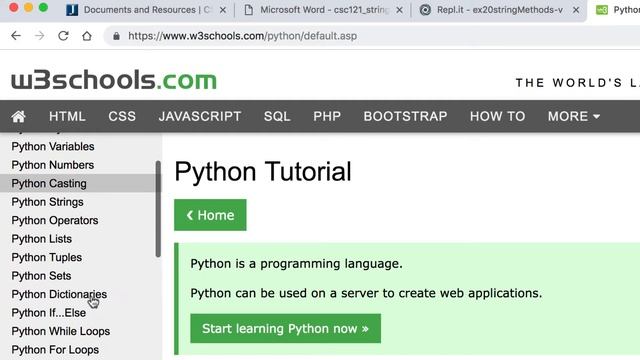Open Python Dictionaries in sidebar

click(59, 294)
